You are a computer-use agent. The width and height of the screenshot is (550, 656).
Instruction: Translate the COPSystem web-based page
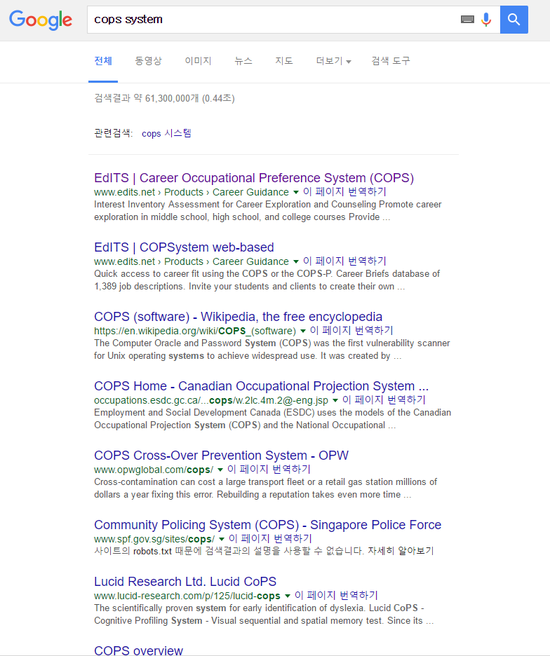pyautogui.click(x=345, y=261)
